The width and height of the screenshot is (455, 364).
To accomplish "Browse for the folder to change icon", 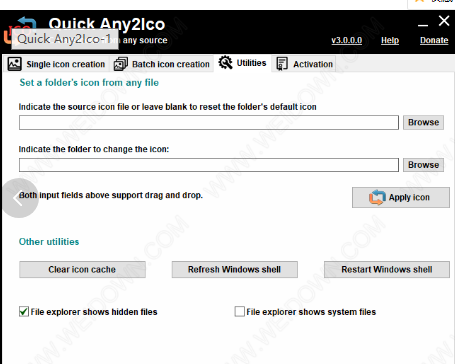I will tap(423, 165).
